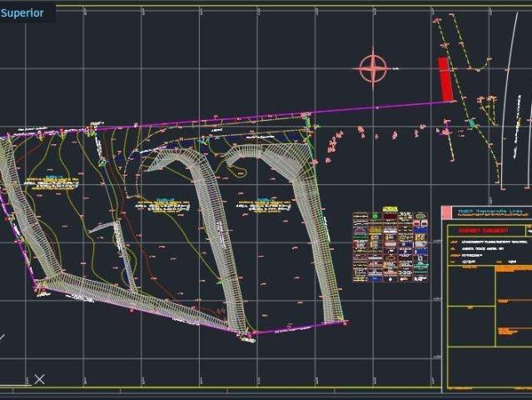Click the X marker near bottom-left corner

tap(39, 379)
